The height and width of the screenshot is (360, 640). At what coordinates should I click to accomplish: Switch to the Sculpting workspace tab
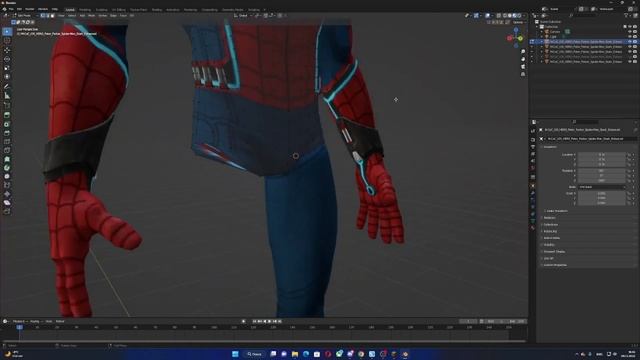[102, 9]
